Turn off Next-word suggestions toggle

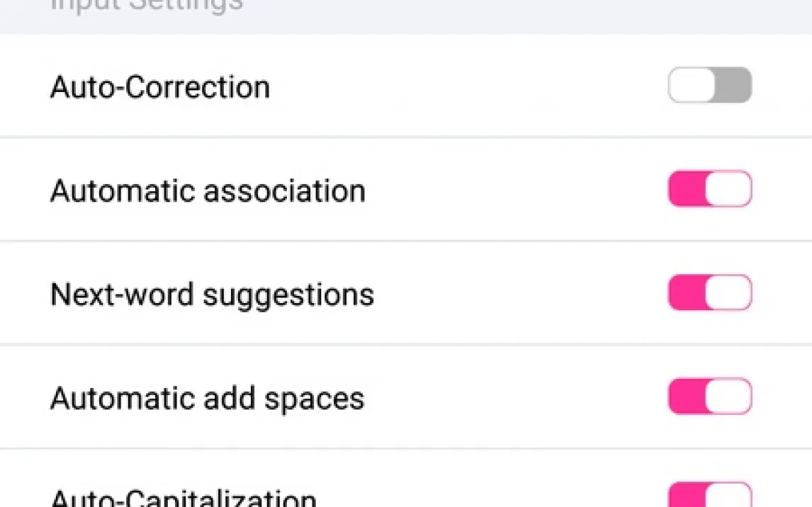[x=709, y=293]
